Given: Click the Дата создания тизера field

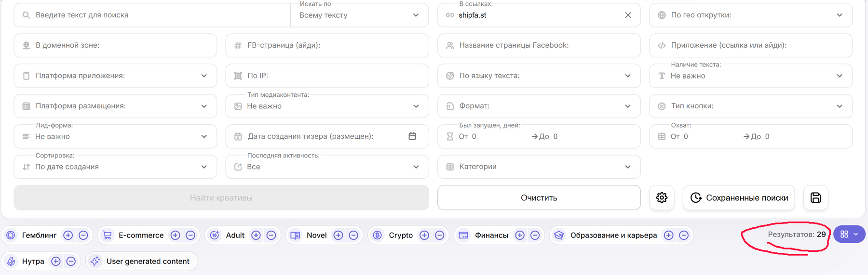Looking at the screenshot, I should point(327,136).
